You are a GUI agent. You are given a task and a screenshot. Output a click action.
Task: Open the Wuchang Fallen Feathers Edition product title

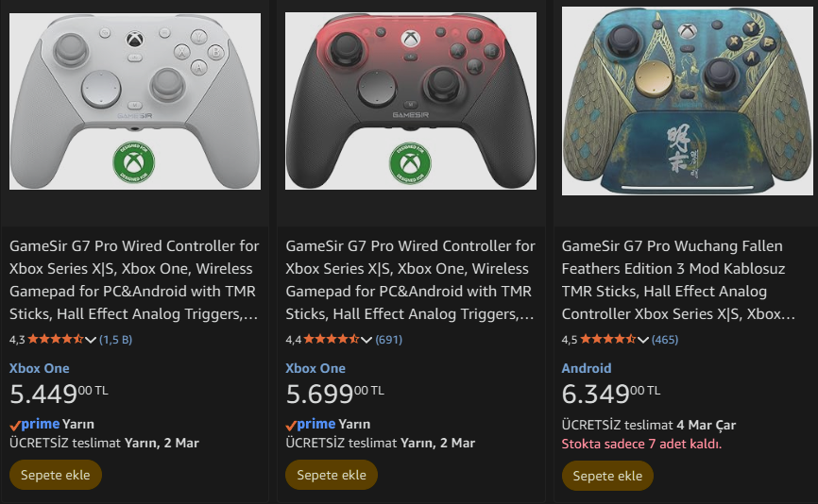click(x=679, y=279)
